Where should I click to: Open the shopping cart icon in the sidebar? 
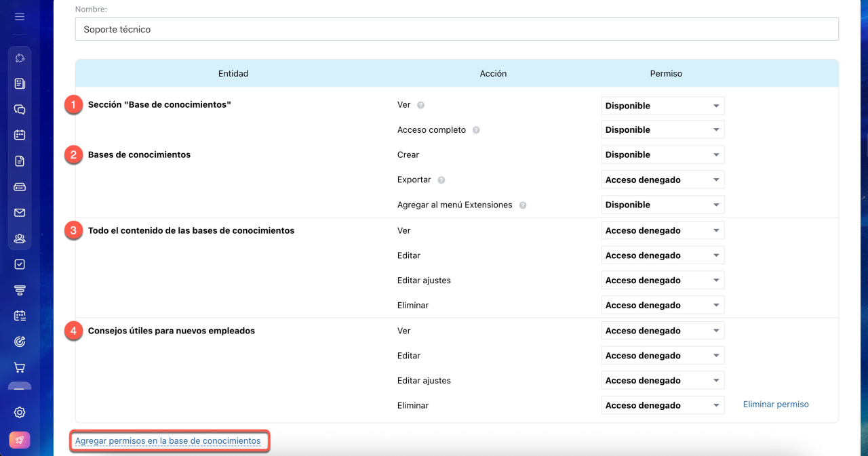point(20,368)
